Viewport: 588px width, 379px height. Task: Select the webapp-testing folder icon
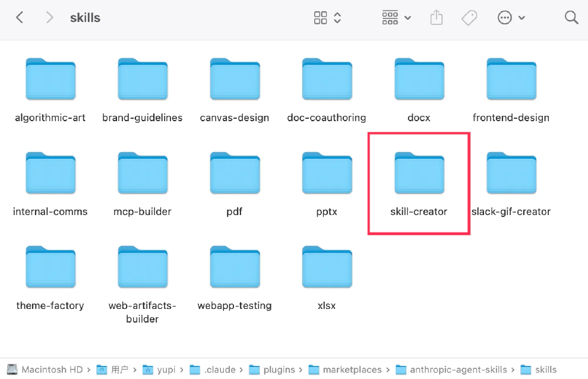coord(235,267)
